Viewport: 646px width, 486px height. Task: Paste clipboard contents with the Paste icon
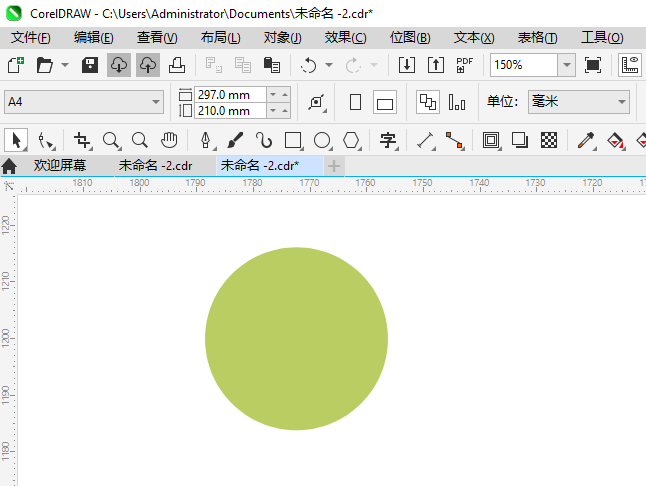pyautogui.click(x=272, y=65)
